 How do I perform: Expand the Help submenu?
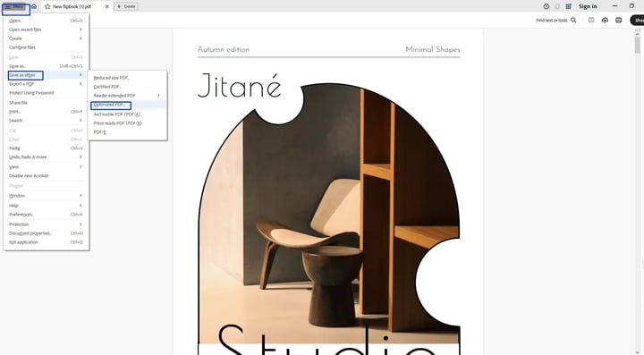[x=46, y=206]
